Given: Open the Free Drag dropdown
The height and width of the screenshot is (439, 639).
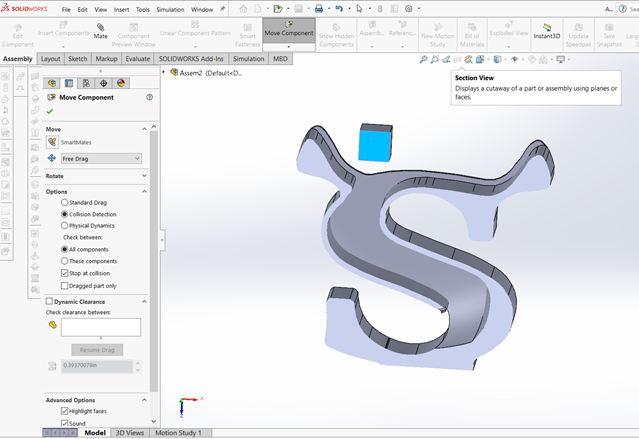Looking at the screenshot, I should 101,159.
